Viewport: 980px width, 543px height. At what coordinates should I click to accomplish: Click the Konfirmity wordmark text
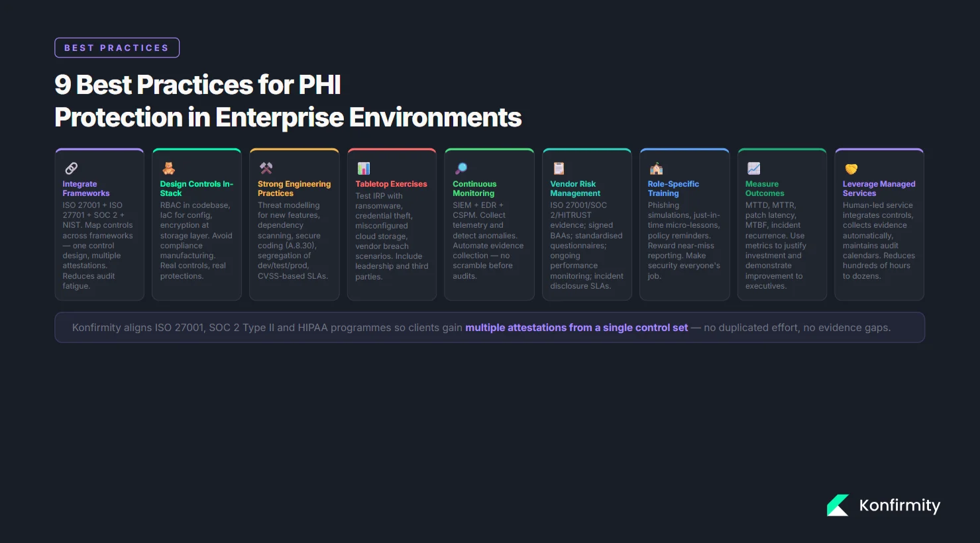(x=899, y=505)
